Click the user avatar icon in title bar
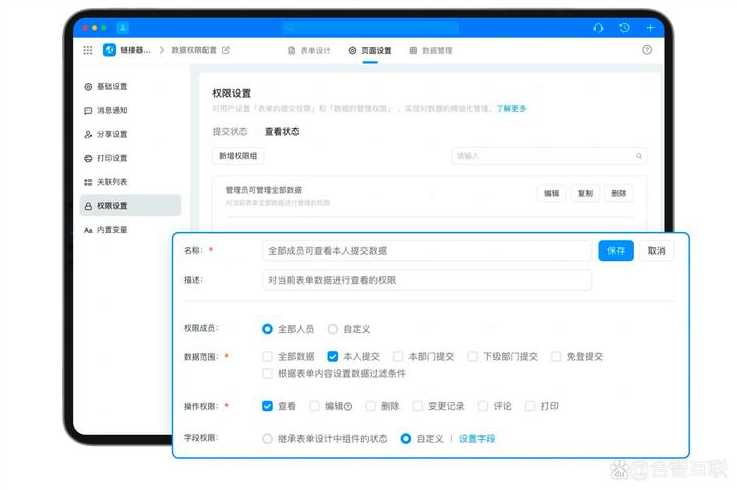 123,28
